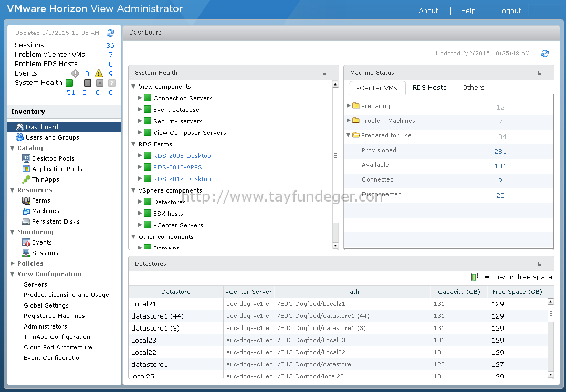Collapse the Prepared for use folder

coord(348,135)
